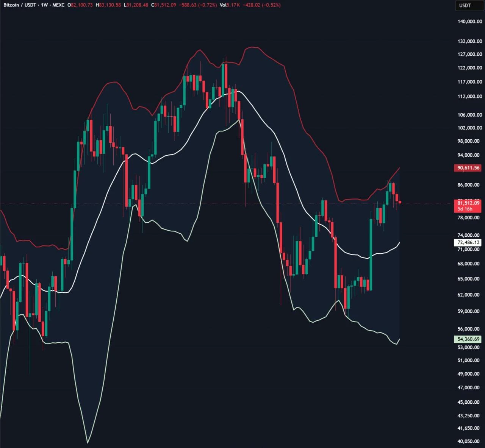Select the low value L81,208.48
This screenshot has height=448, width=485.
(136, 5)
